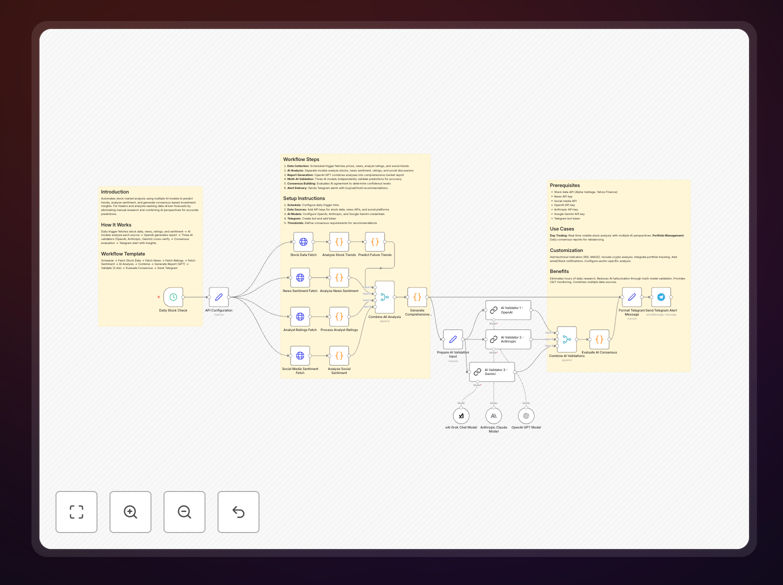Click the reset/undo arrow button
Screen dimensions: 783x585
coord(238,512)
